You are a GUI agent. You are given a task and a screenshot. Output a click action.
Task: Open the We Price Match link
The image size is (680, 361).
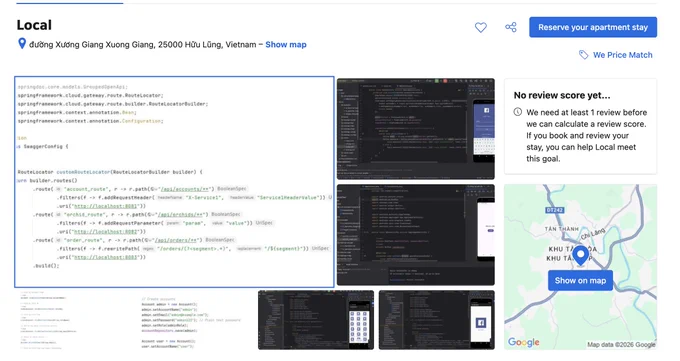(x=622, y=55)
